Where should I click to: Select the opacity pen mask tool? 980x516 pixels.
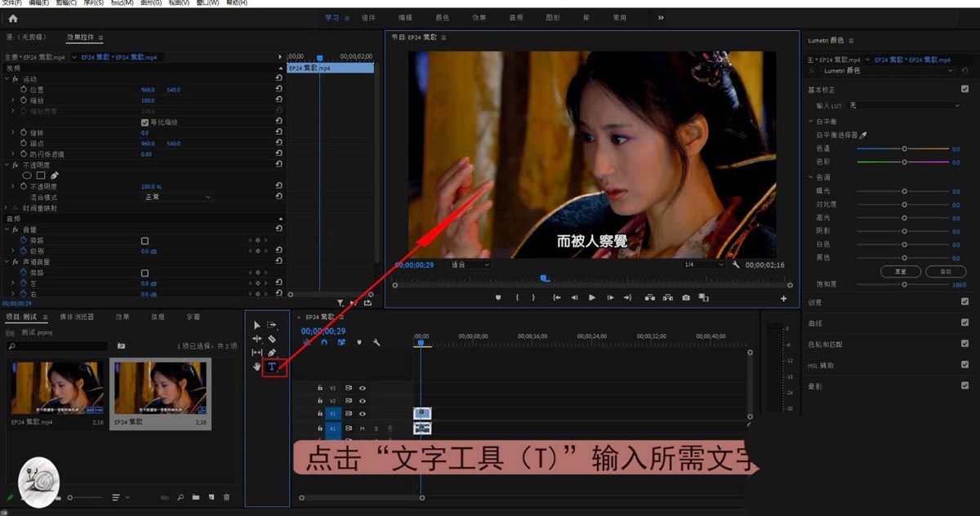click(55, 176)
